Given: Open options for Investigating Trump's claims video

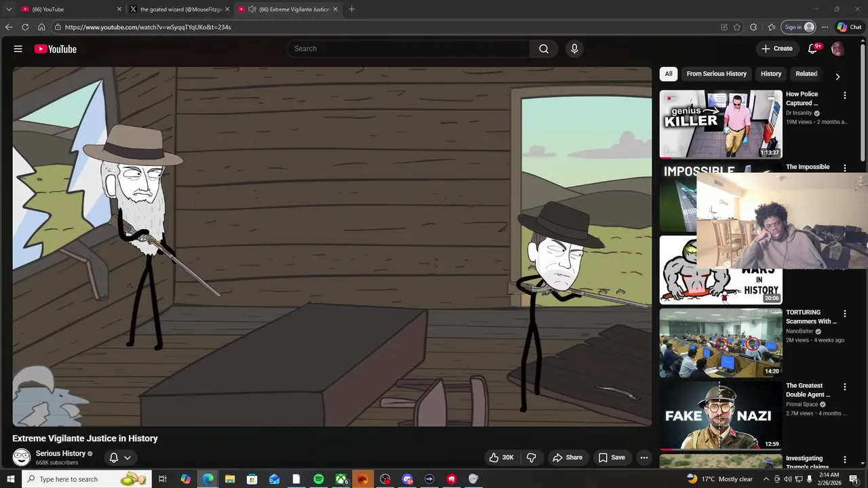Looking at the screenshot, I should pos(844,460).
